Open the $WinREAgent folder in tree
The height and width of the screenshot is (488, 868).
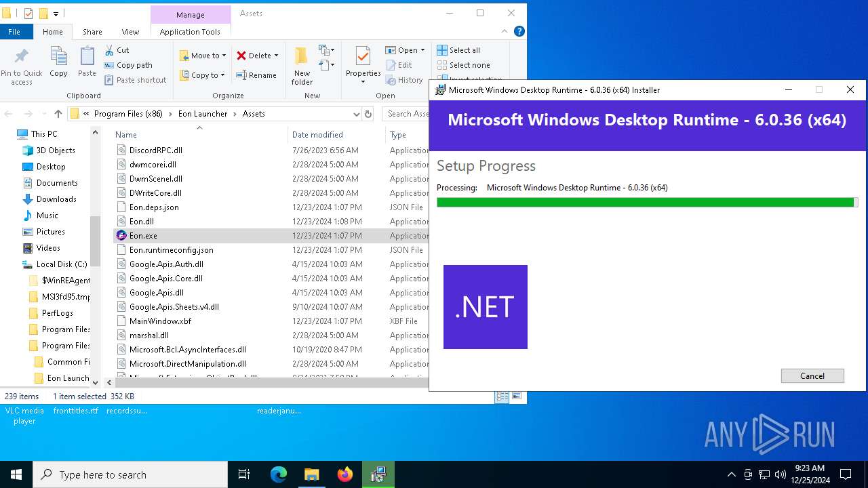65,281
